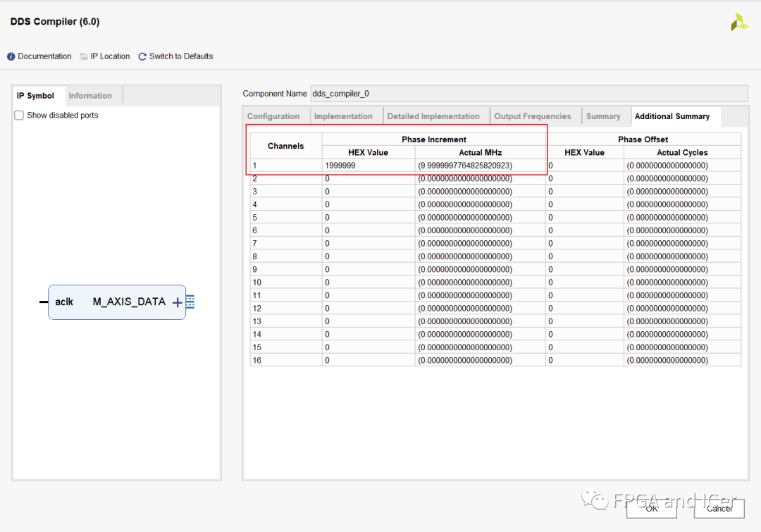Click the aclk port on IP block
The height and width of the screenshot is (532, 761).
63,302
